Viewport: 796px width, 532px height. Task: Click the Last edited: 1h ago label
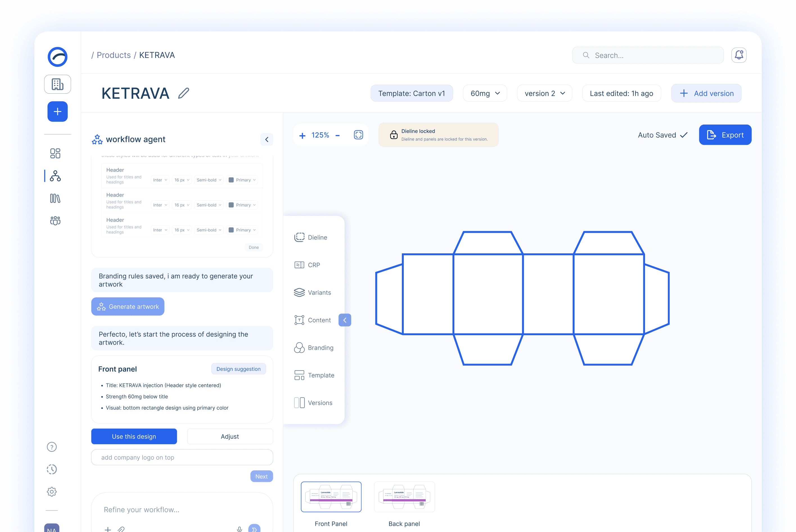click(621, 93)
